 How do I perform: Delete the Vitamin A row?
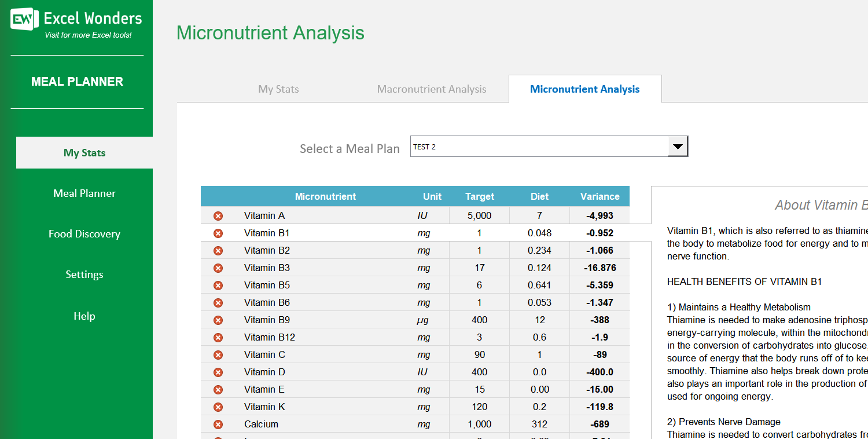218,215
